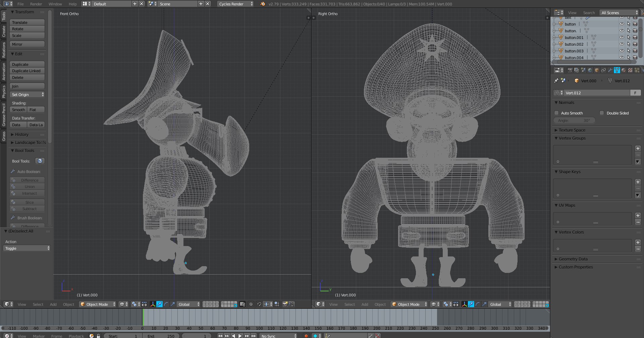Viewport: 644px width, 338px height.
Task: Click the Join button
Action: point(27,86)
